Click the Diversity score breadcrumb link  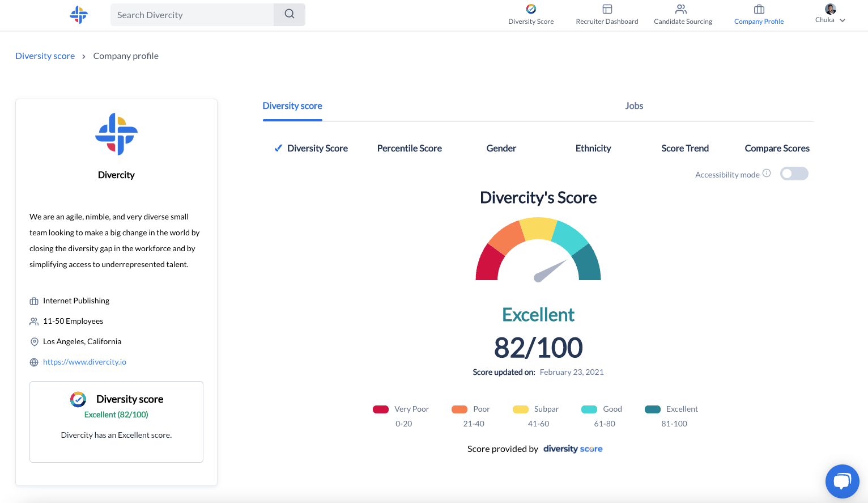coord(45,56)
